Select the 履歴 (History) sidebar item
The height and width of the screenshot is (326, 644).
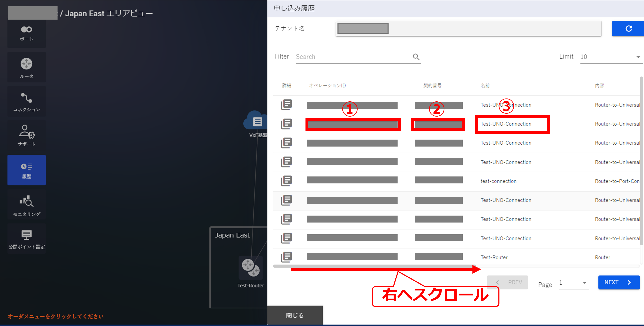[27, 170]
